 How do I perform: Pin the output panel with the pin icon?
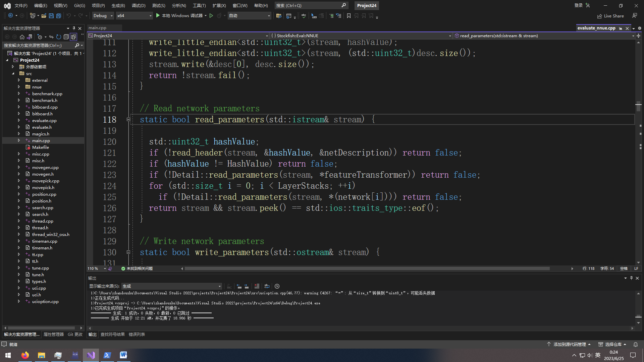coord(631,278)
